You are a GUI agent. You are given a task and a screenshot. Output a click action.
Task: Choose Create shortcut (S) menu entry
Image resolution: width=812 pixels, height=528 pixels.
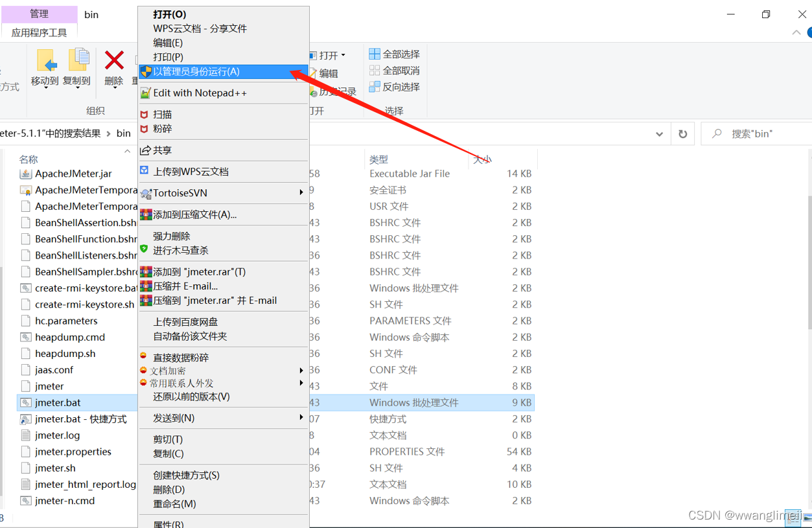[186, 475]
